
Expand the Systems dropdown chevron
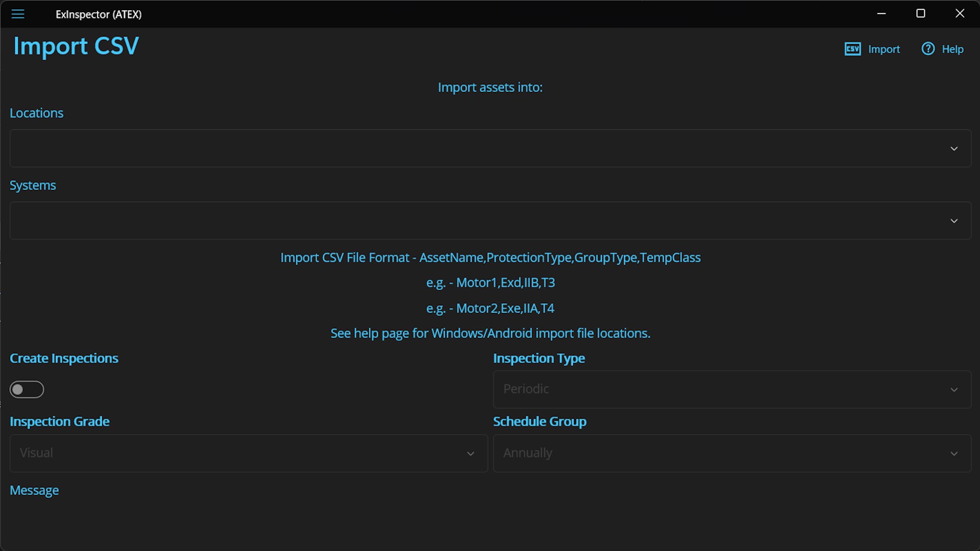(x=953, y=221)
